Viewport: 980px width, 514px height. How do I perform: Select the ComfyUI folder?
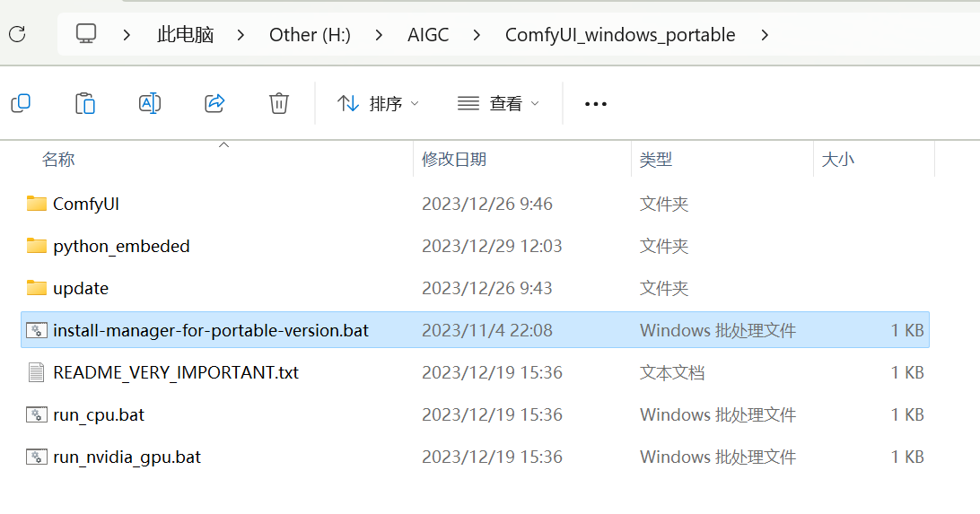point(475,205)
